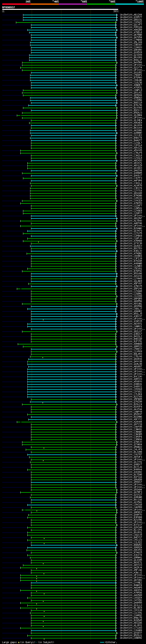
Task: Open the UniRef100_A8J244 hit label
Action: pos(131,15)
